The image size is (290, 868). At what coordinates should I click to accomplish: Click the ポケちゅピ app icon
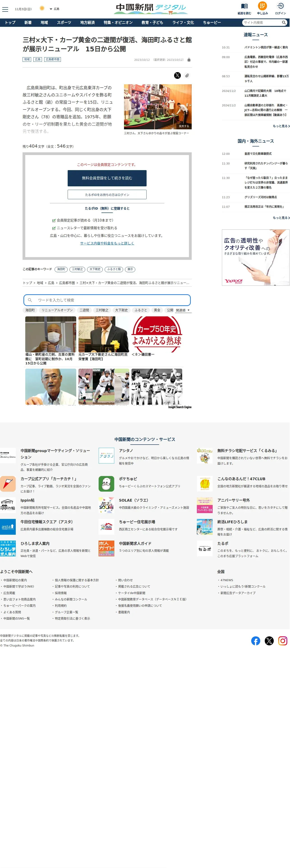pos(106,484)
